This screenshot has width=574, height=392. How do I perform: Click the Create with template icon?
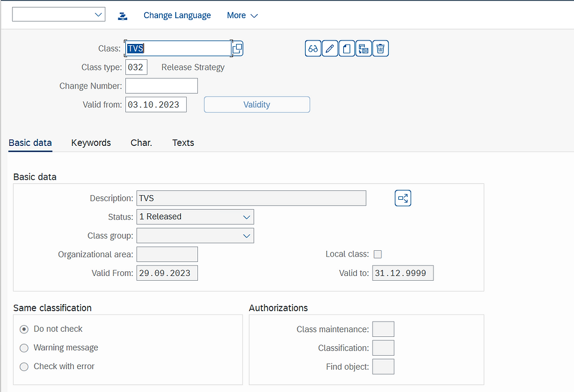pyautogui.click(x=364, y=49)
